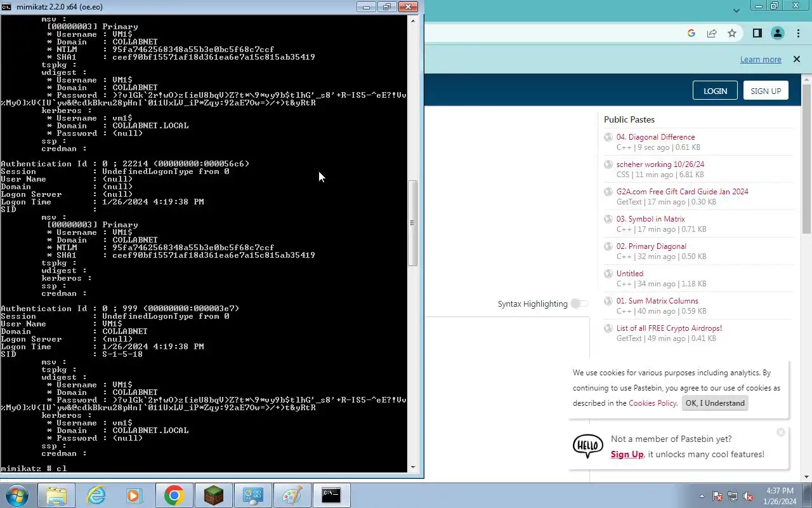
Task: Open the Minecraft block icon on the taskbar
Action: pyautogui.click(x=213, y=495)
